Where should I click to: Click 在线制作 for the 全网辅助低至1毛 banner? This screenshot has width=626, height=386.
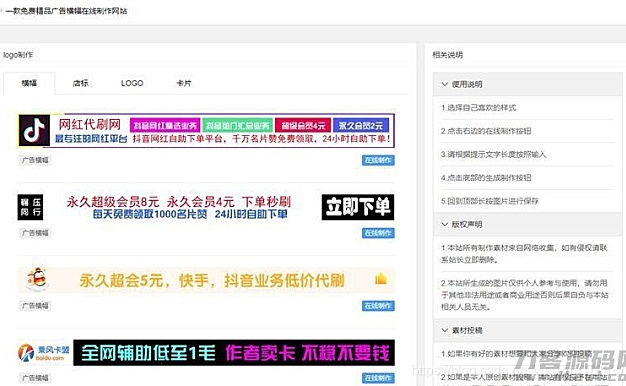pyautogui.click(x=378, y=378)
